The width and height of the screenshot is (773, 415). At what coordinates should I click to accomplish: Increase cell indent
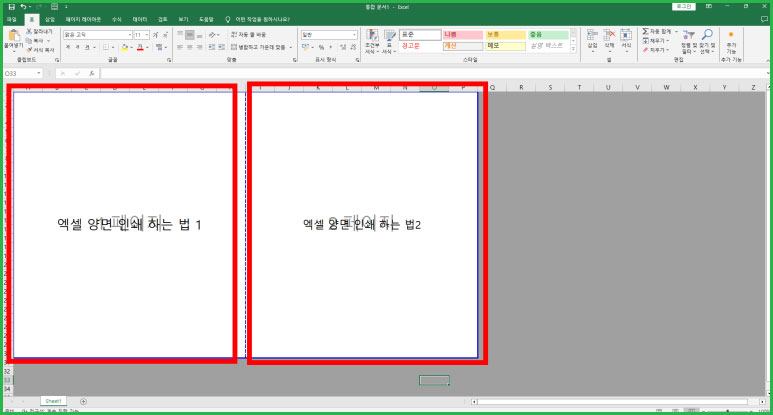(222, 47)
